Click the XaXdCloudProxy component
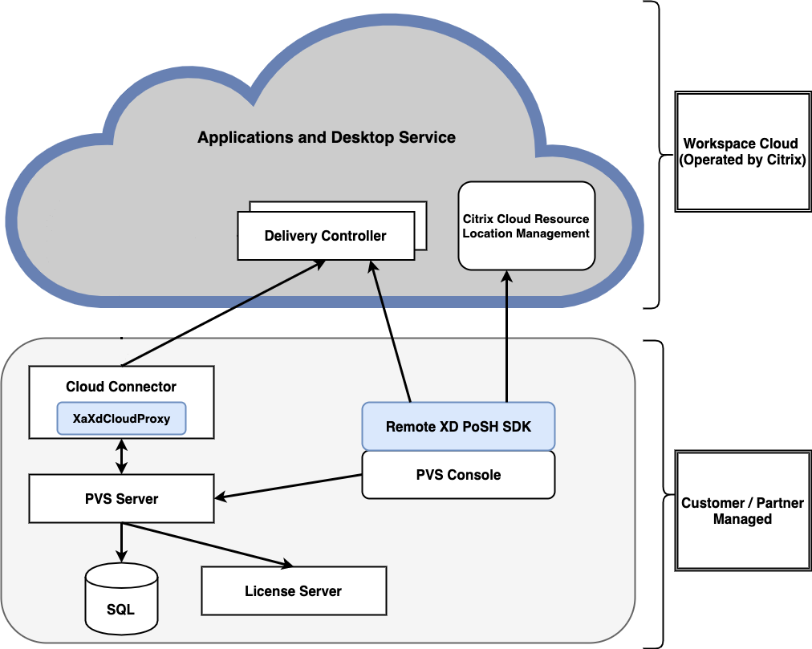Image resolution: width=812 pixels, height=649 pixels. pos(121,419)
